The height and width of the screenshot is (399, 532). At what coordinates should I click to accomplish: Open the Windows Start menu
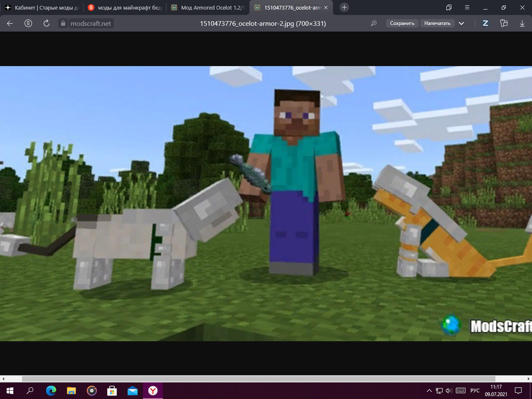tap(10, 391)
